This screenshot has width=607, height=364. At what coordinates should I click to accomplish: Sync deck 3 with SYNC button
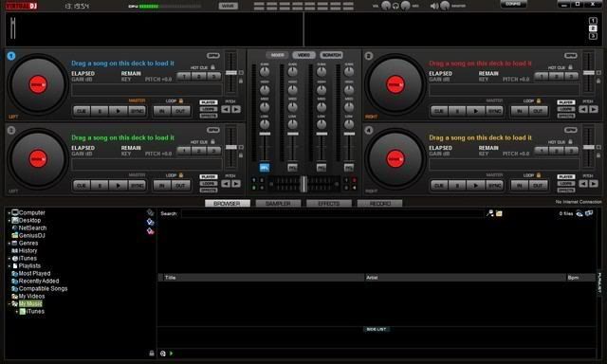(137, 186)
